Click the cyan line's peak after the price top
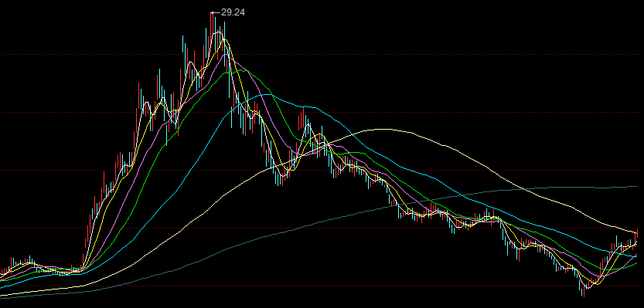Screen dimensions: 644x308 click(x=267, y=95)
